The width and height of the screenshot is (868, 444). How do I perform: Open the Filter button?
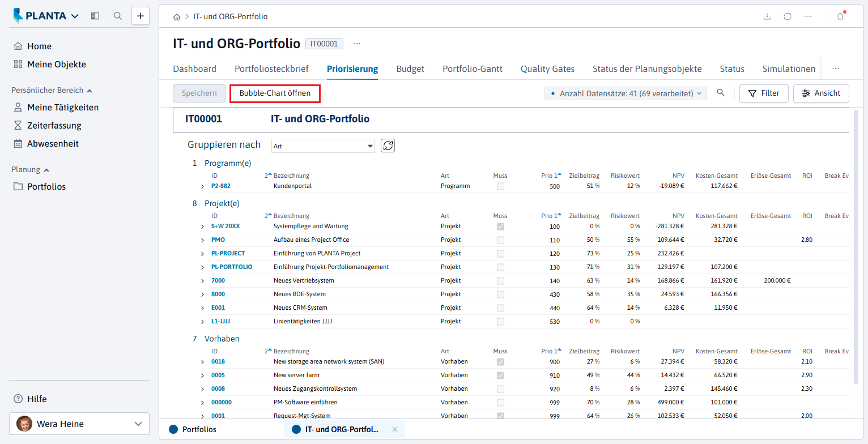point(764,93)
